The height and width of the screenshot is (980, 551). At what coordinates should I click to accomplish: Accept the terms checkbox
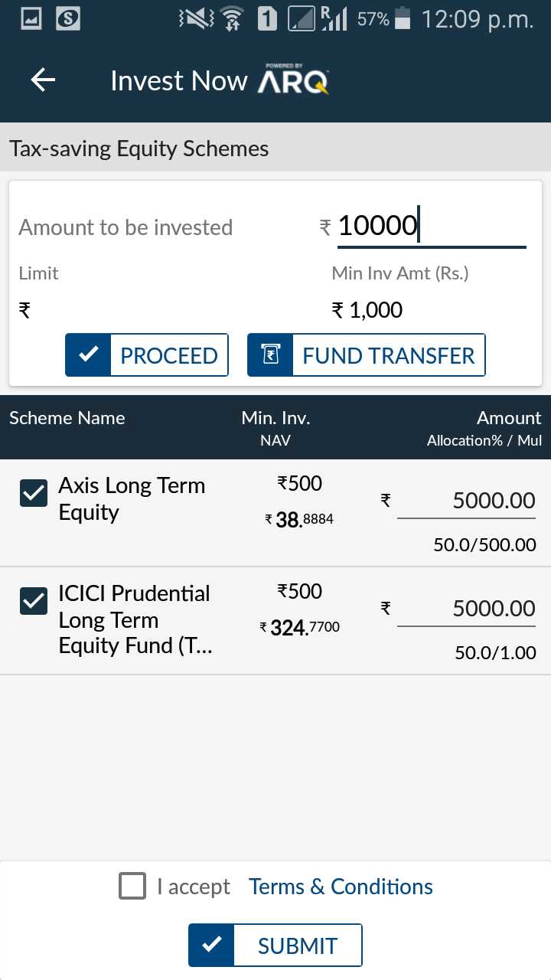coord(132,887)
